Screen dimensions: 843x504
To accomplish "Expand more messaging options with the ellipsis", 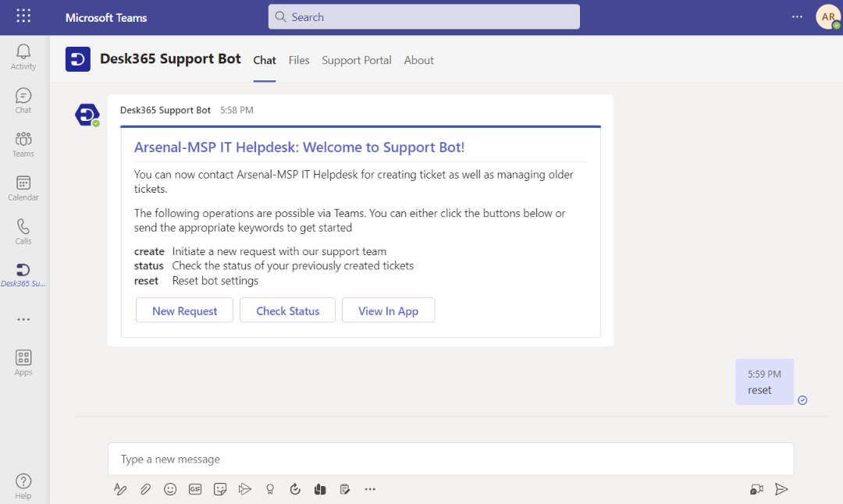I will pyautogui.click(x=370, y=489).
